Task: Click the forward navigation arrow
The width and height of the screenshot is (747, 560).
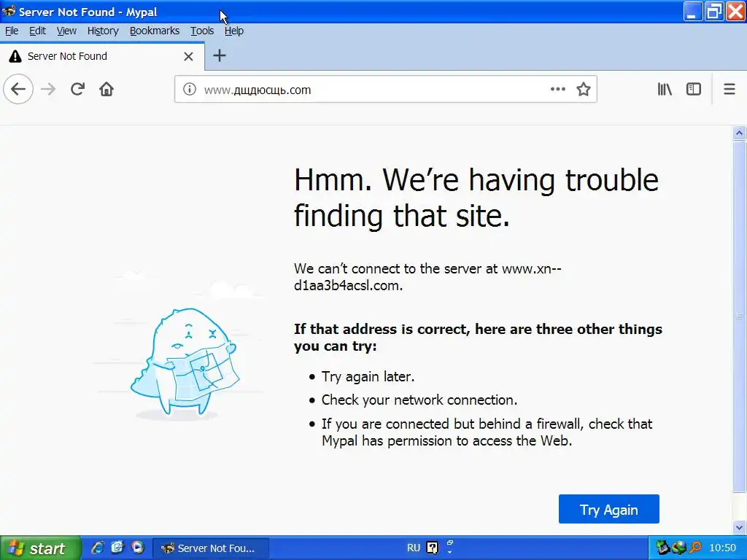Action: pos(48,89)
